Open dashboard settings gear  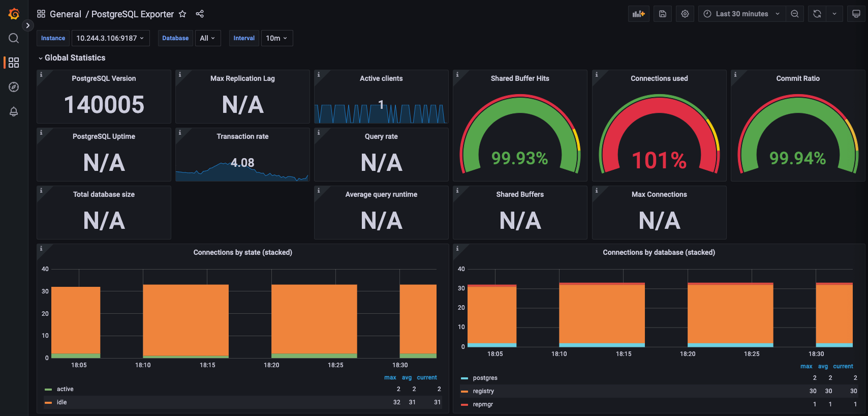pyautogui.click(x=685, y=14)
